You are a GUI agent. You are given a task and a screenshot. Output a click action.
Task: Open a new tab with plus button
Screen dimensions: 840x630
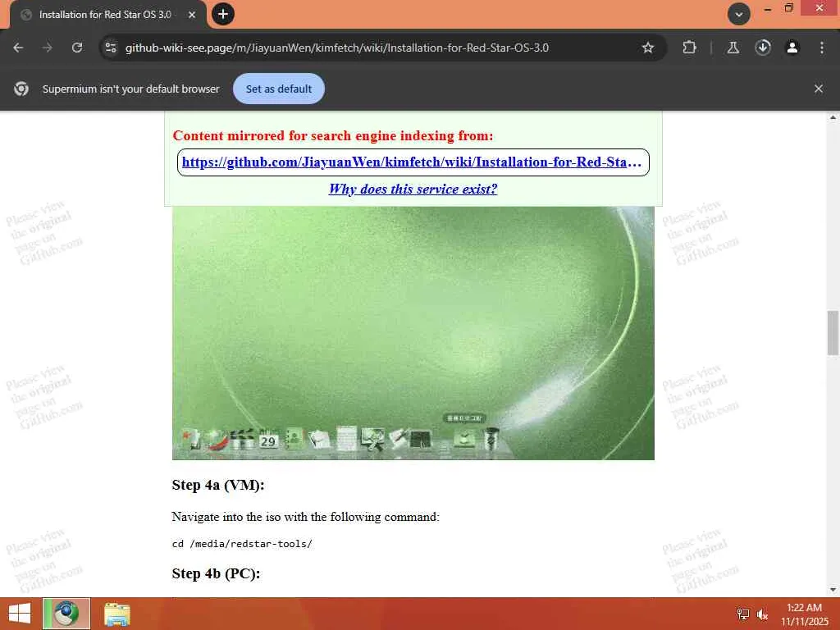(223, 14)
